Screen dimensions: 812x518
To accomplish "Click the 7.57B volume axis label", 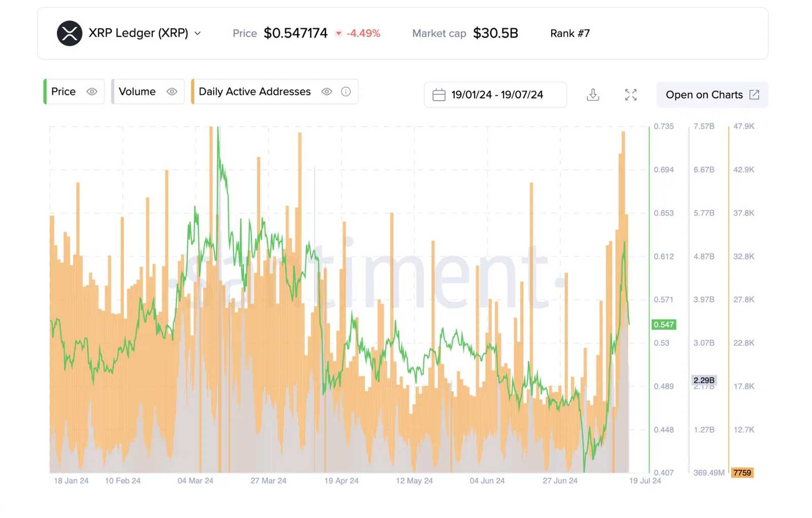I will (704, 126).
